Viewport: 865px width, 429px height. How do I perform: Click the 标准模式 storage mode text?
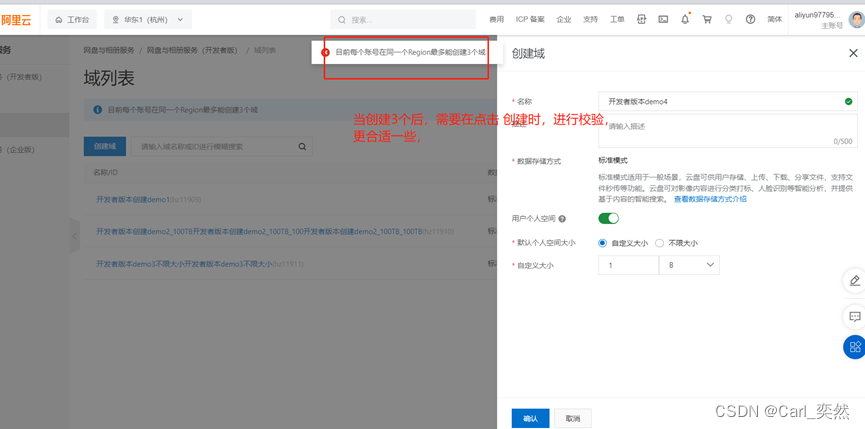(x=613, y=160)
